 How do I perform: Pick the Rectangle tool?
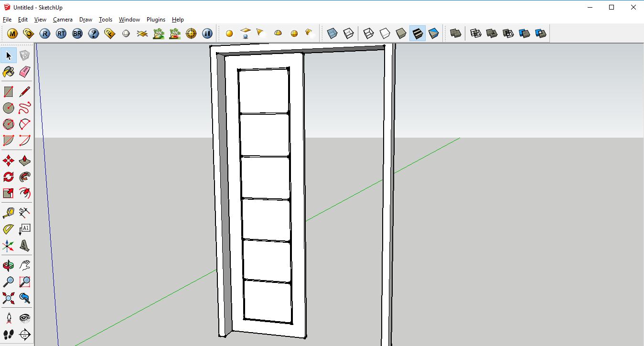coord(8,91)
